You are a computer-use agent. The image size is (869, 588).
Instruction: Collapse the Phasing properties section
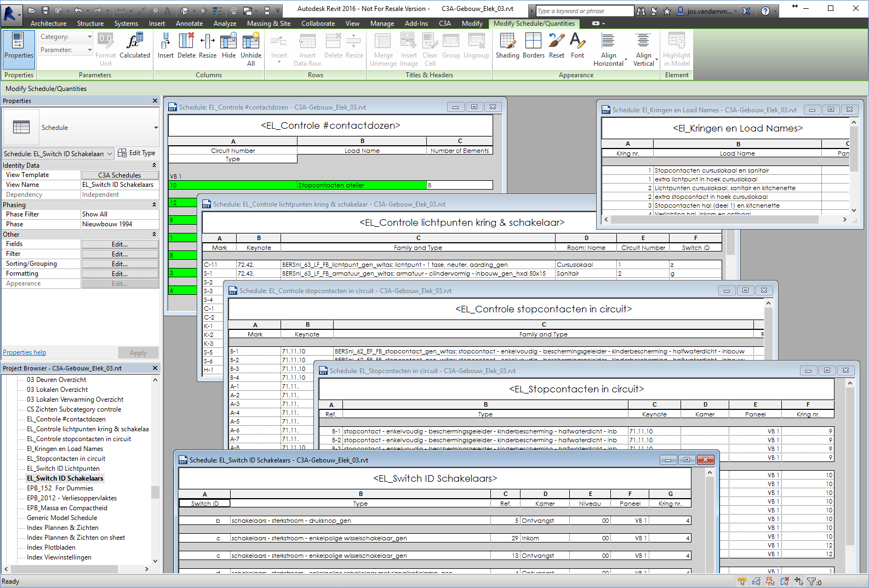tap(154, 204)
